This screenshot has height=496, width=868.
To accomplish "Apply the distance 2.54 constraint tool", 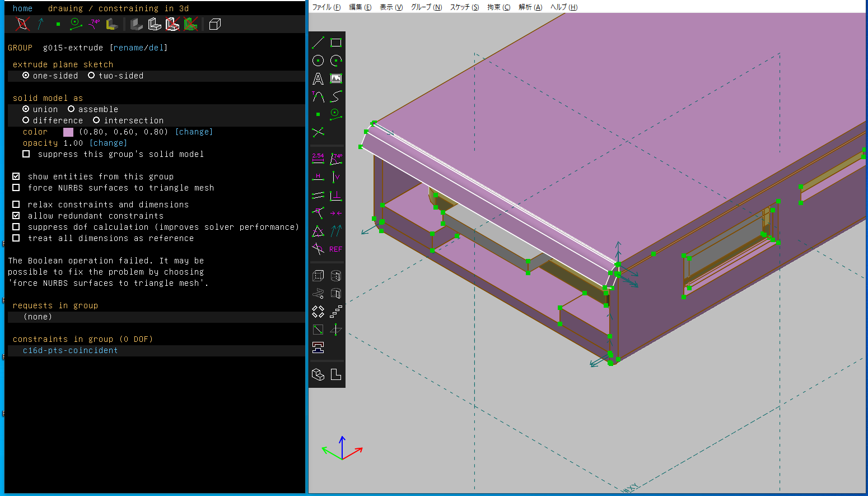I will [x=318, y=159].
